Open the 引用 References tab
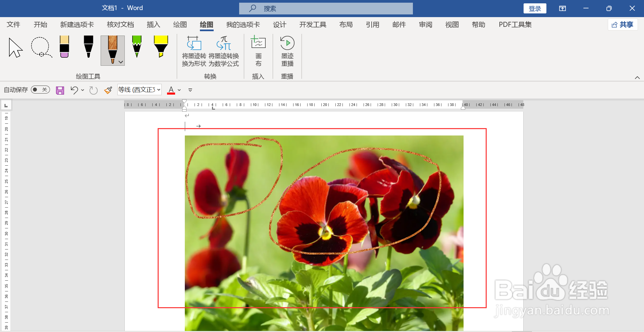This screenshot has height=332, width=644. (372, 24)
